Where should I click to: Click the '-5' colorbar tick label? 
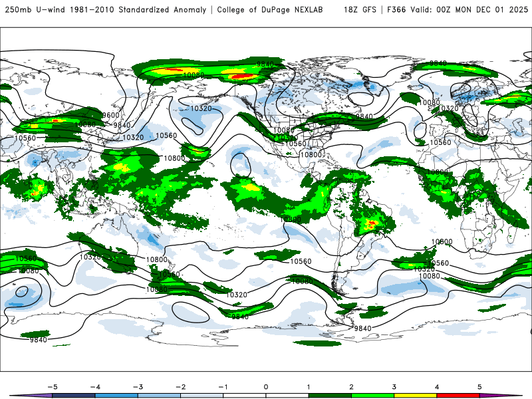click(x=53, y=387)
